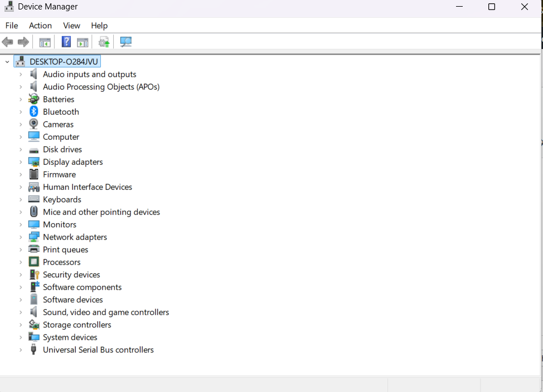Expand the Audio inputs and outputs chevron
543x392 pixels.
point(21,75)
